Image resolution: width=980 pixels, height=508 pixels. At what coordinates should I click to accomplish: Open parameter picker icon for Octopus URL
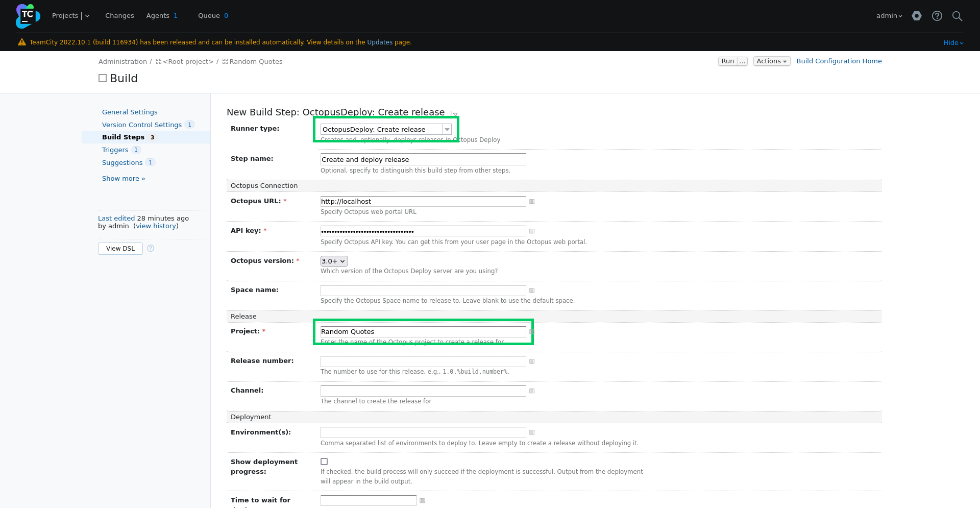(x=532, y=202)
